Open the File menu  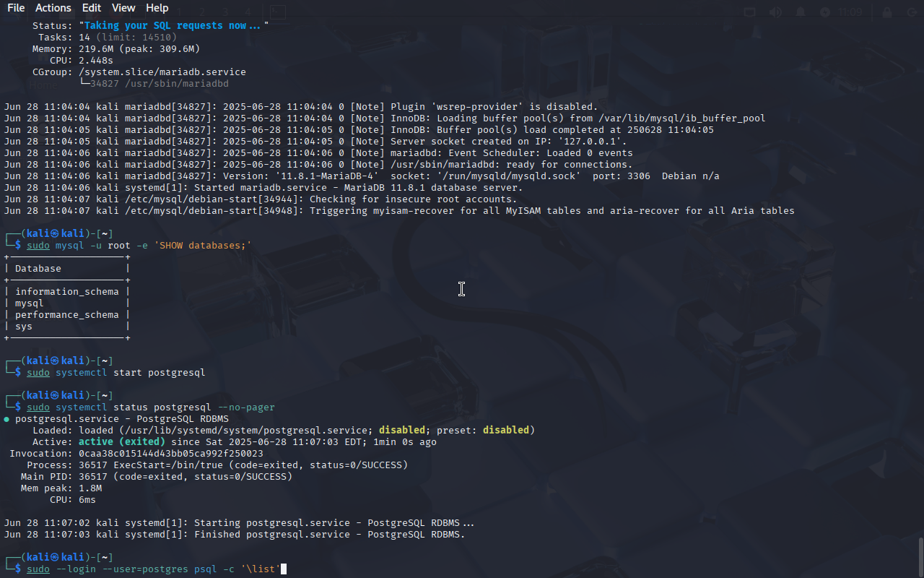(x=16, y=8)
